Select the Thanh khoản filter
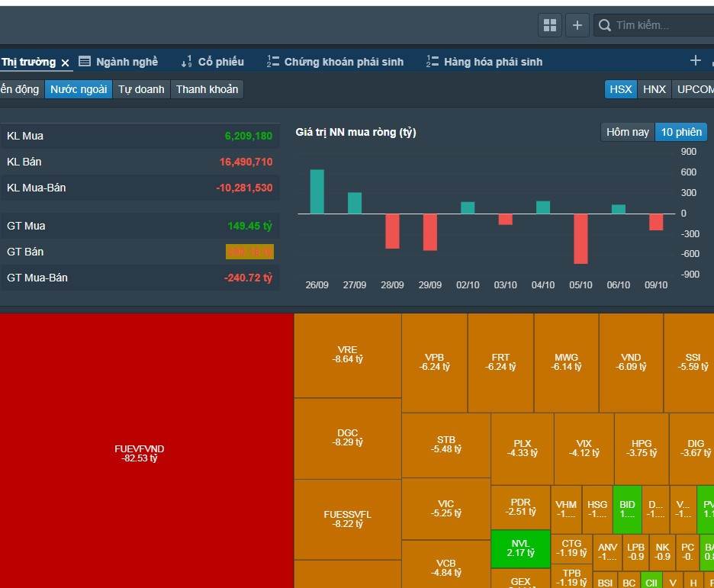Image resolution: width=714 pixels, height=588 pixels. point(207,89)
